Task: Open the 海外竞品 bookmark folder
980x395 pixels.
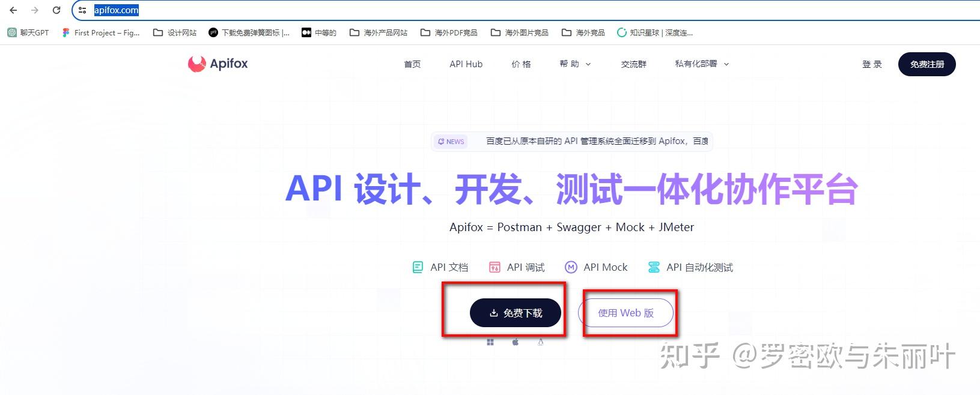Action: [x=583, y=32]
